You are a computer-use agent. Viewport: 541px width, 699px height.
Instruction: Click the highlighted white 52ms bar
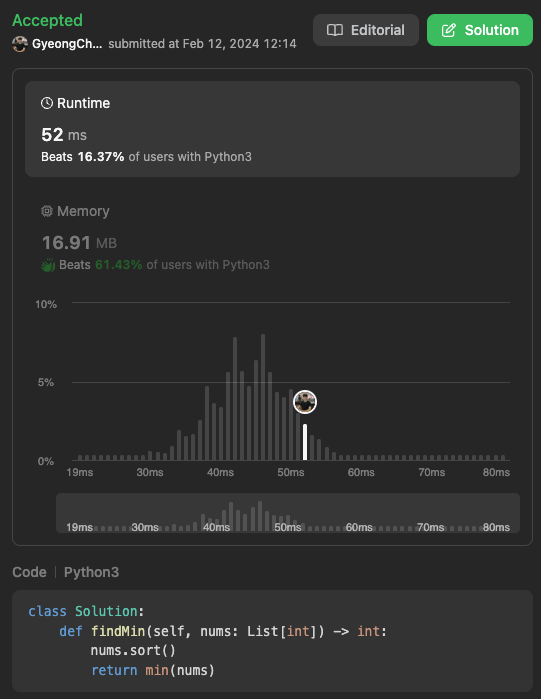[305, 442]
